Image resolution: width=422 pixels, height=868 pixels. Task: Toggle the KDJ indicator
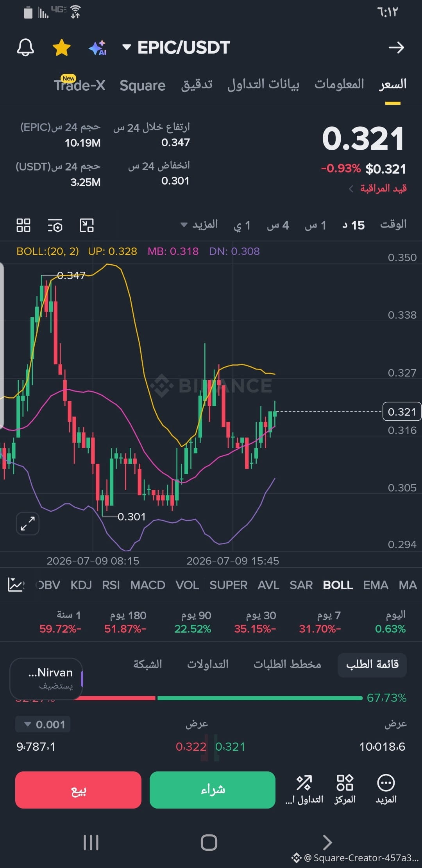click(81, 585)
